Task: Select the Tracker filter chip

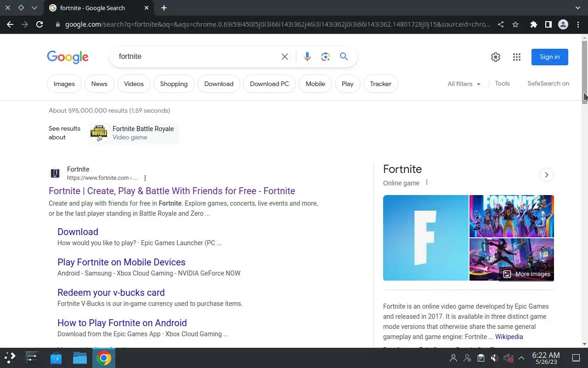Action: coord(381,84)
